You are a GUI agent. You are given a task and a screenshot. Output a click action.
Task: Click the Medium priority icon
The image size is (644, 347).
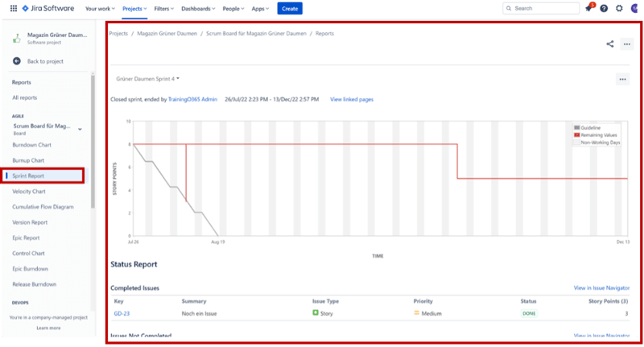click(416, 313)
